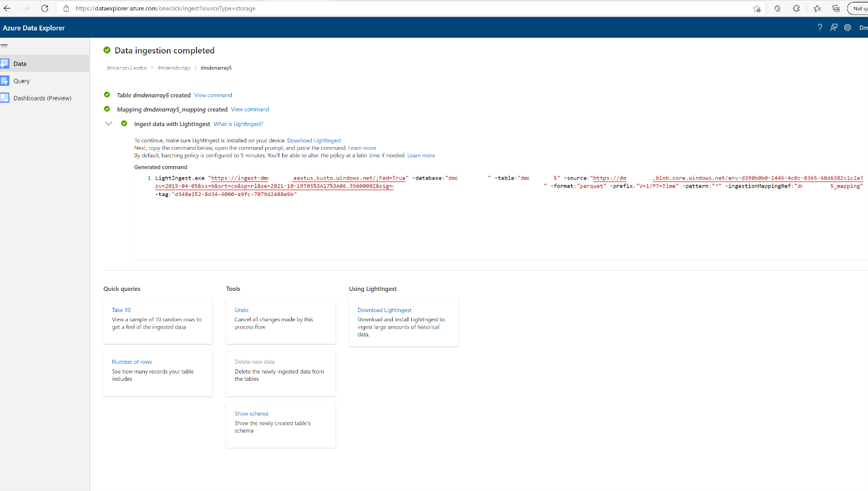Open the Data section in the sidebar

click(44, 63)
